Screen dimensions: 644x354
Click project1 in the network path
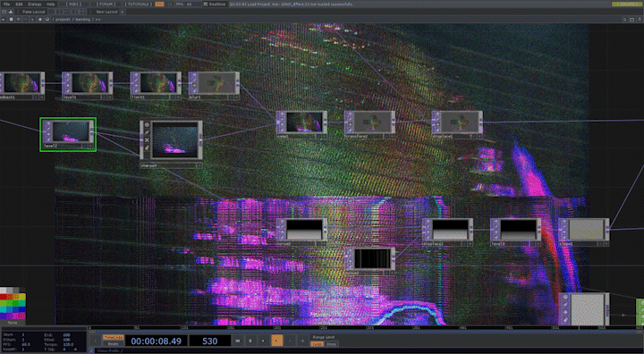[x=64, y=20]
